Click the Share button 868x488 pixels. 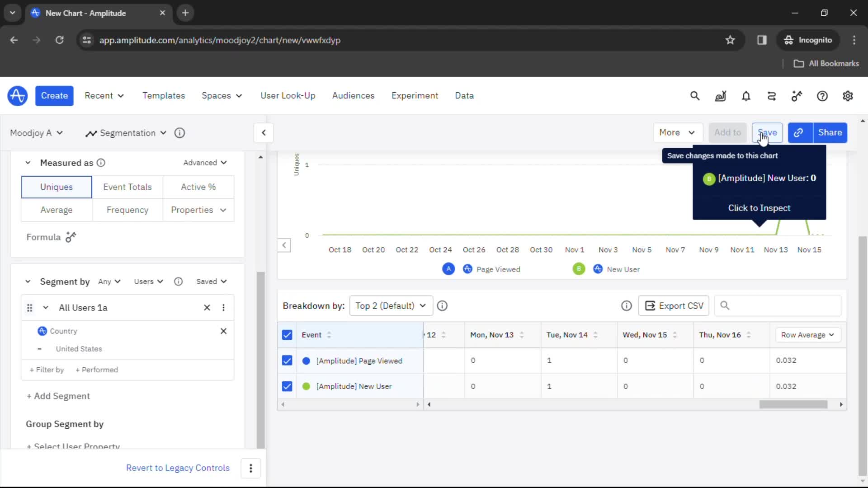(x=830, y=132)
